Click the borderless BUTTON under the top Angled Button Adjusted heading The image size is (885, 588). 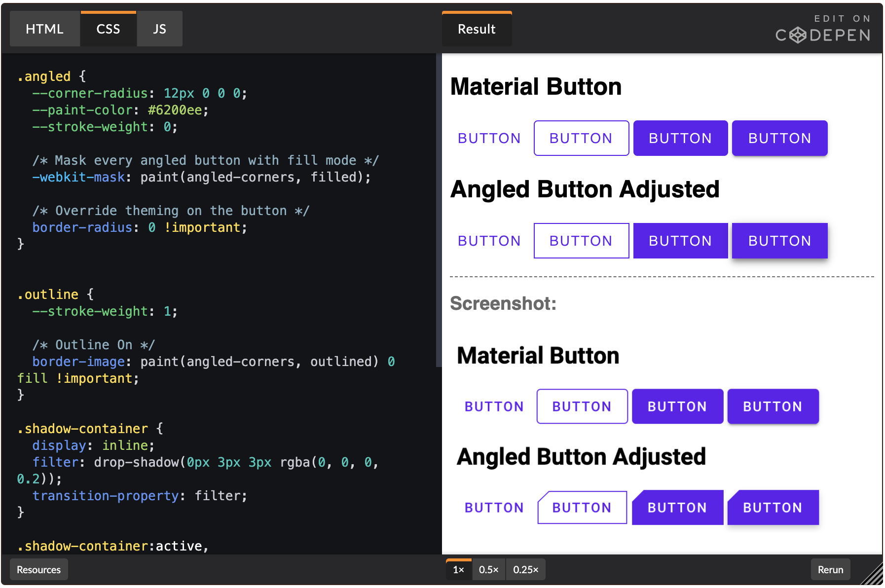click(489, 241)
